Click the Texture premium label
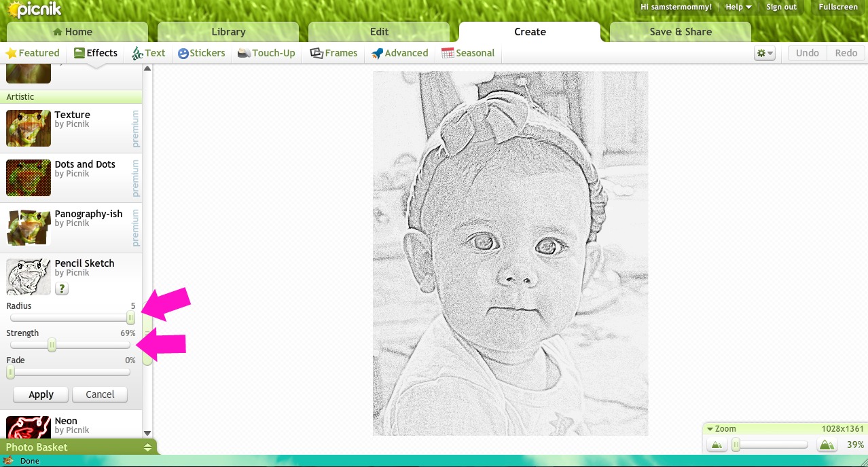The image size is (868, 467). pyautogui.click(x=136, y=128)
